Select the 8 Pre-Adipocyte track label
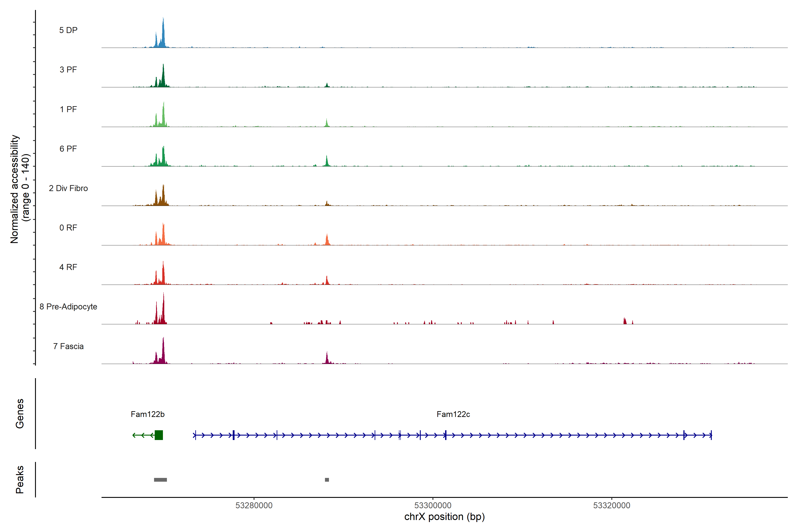Image resolution: width=798 pixels, height=532 pixels. pos(68,307)
